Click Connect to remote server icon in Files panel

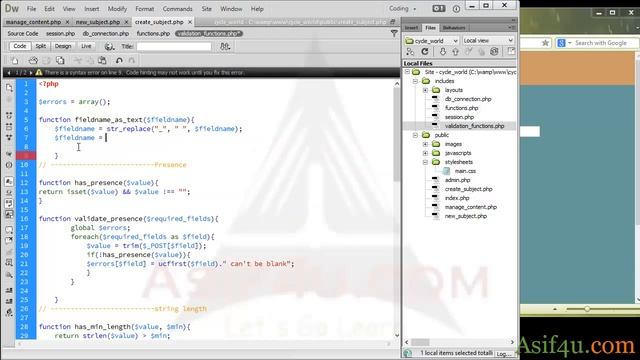410,51
